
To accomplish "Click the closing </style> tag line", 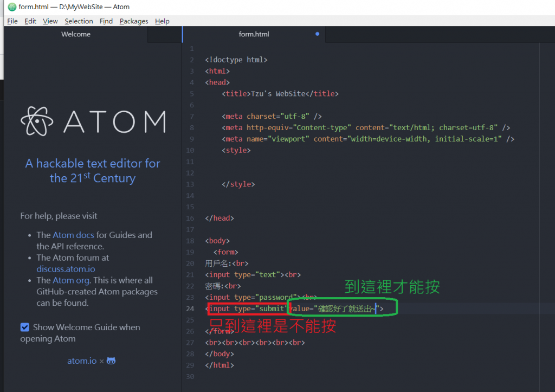I will coord(238,184).
